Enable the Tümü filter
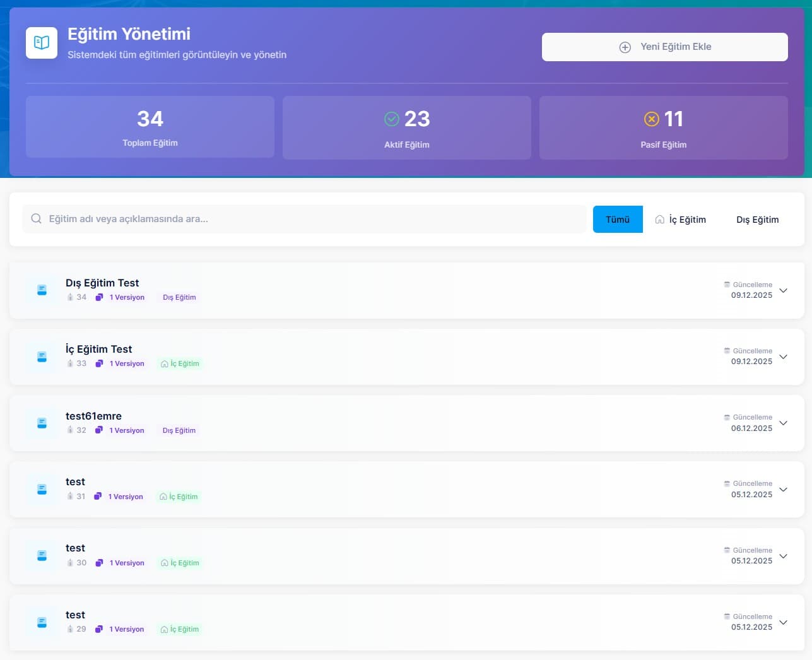Viewport: 812px width, 660px height. [x=618, y=219]
